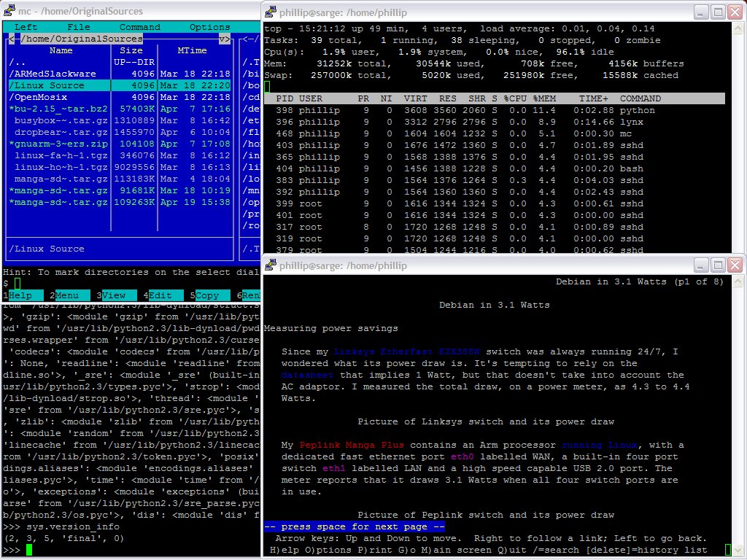This screenshot has width=747, height=560.
Task: Click the lynx process row, PID 396
Action: pyautogui.click(x=460, y=122)
